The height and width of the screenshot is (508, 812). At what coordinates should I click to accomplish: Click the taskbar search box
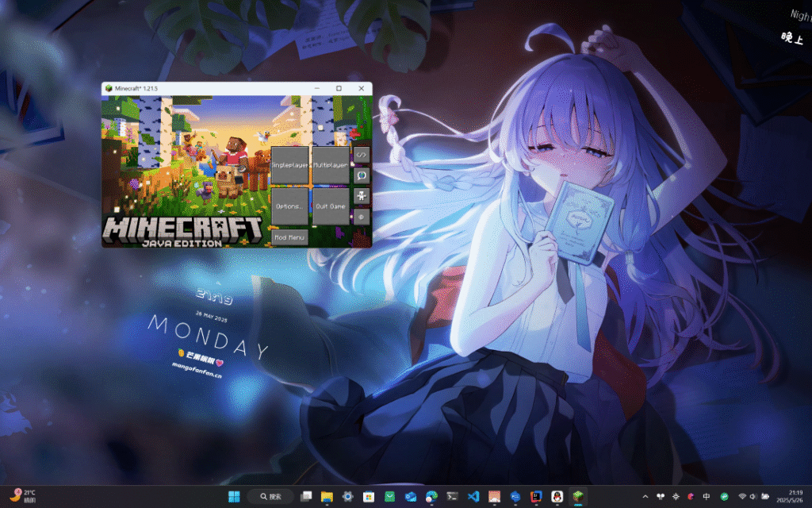click(270, 497)
